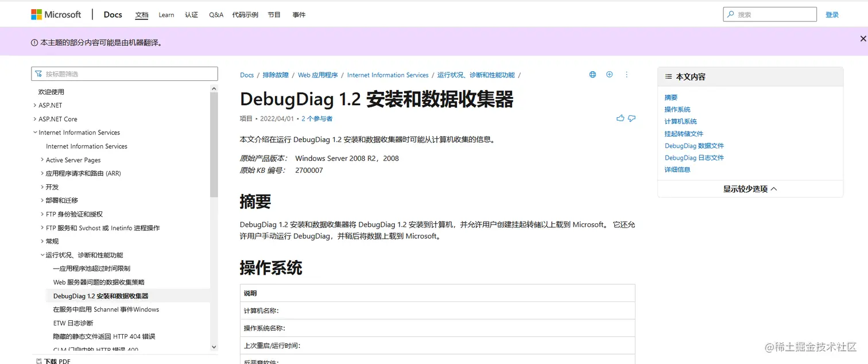Click sidebar scrollbar down arrow
Screen dimensions: 868x364
click(214, 347)
